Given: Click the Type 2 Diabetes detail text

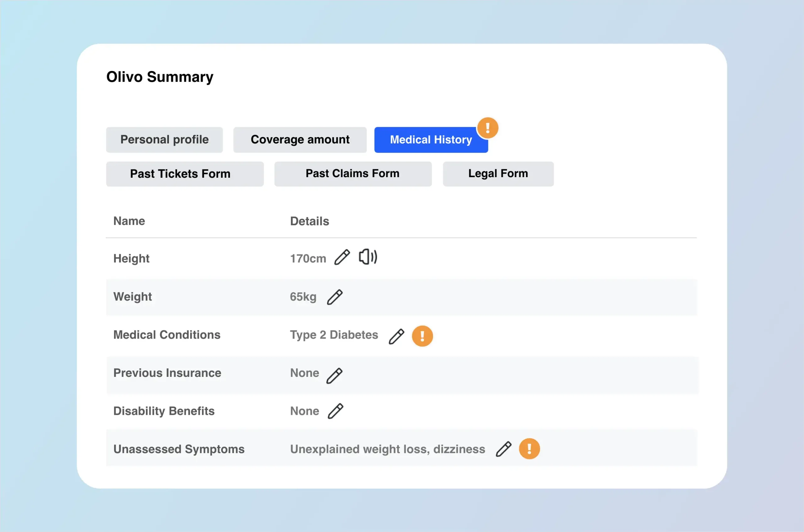Looking at the screenshot, I should 334,335.
